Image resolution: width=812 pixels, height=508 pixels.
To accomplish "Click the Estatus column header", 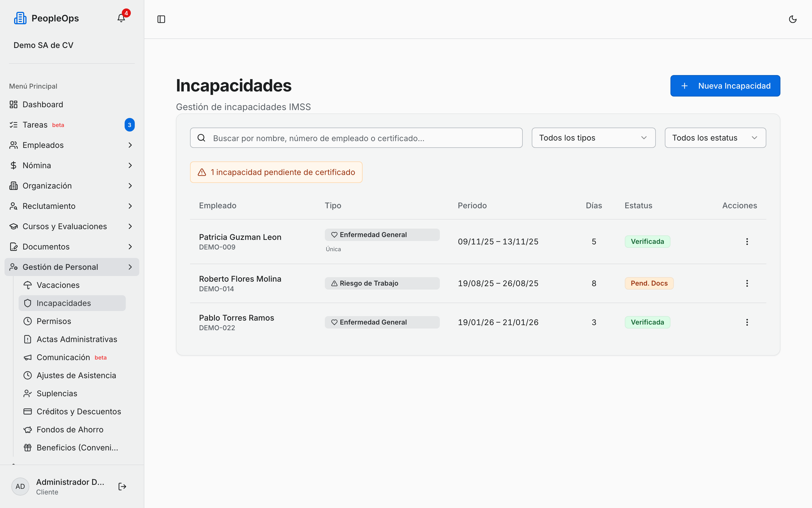I will point(638,206).
